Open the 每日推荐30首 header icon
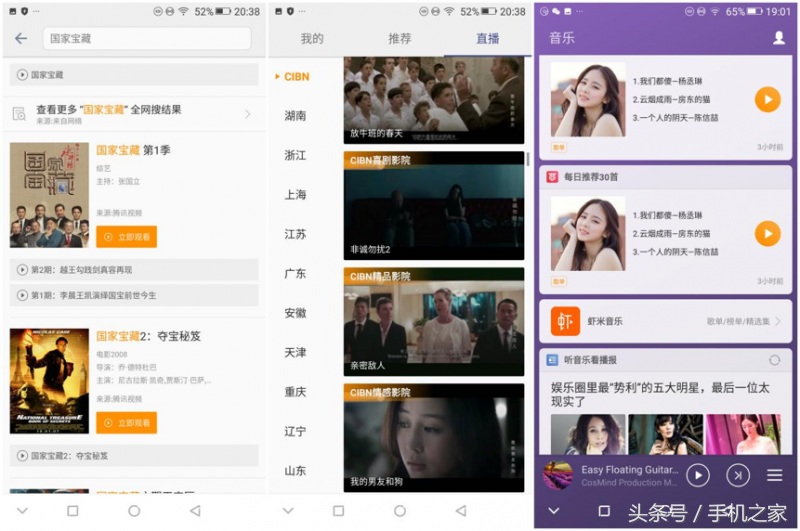Image resolution: width=800 pixels, height=531 pixels. 552,177
